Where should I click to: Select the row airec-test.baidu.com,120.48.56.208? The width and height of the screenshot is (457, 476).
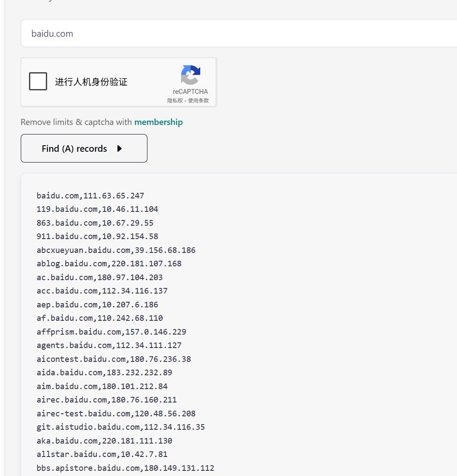116,413
